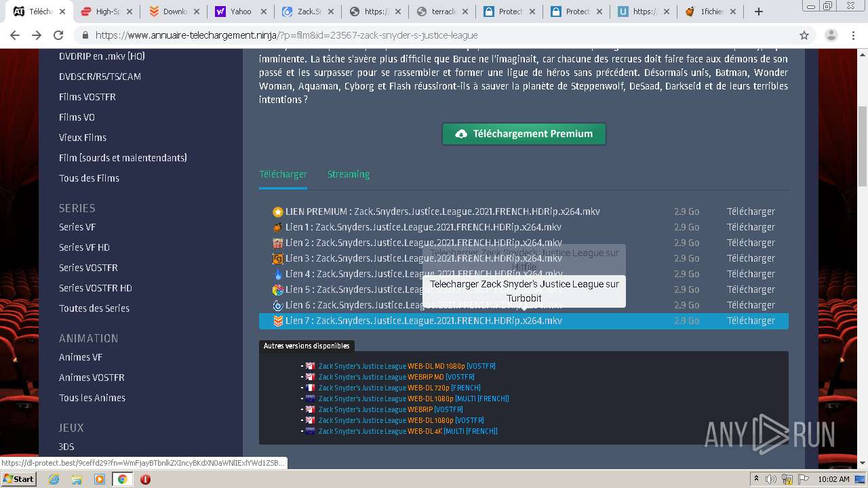Click the address bar URL field

click(434, 35)
